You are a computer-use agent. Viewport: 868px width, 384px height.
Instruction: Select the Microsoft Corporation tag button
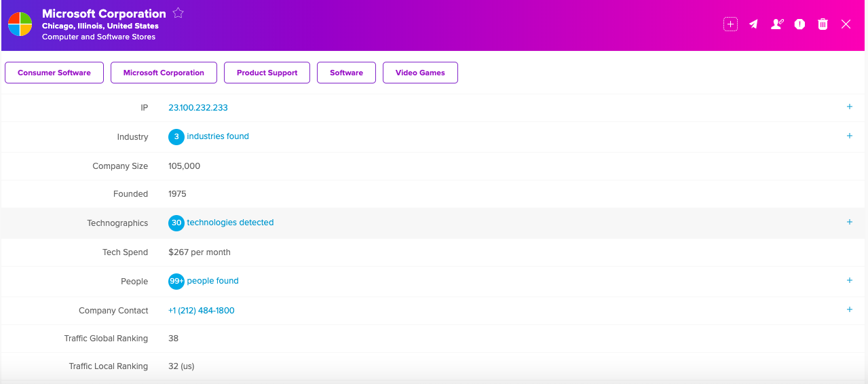pos(164,73)
